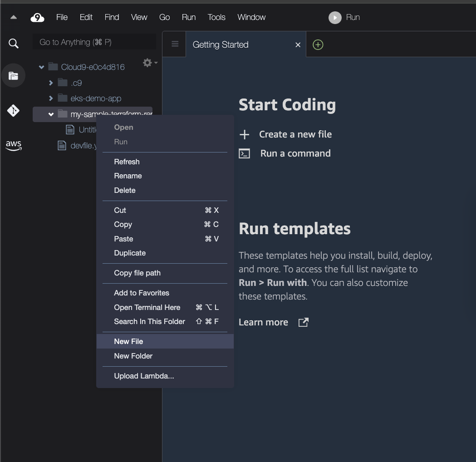Click the external link icon beside Learn more
This screenshot has width=476, height=462.
click(x=303, y=322)
